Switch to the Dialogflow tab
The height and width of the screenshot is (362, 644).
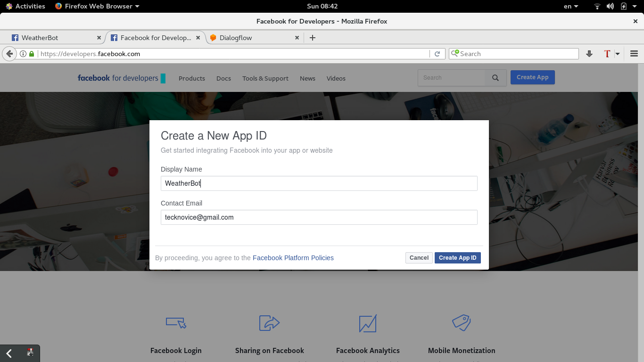(x=254, y=38)
